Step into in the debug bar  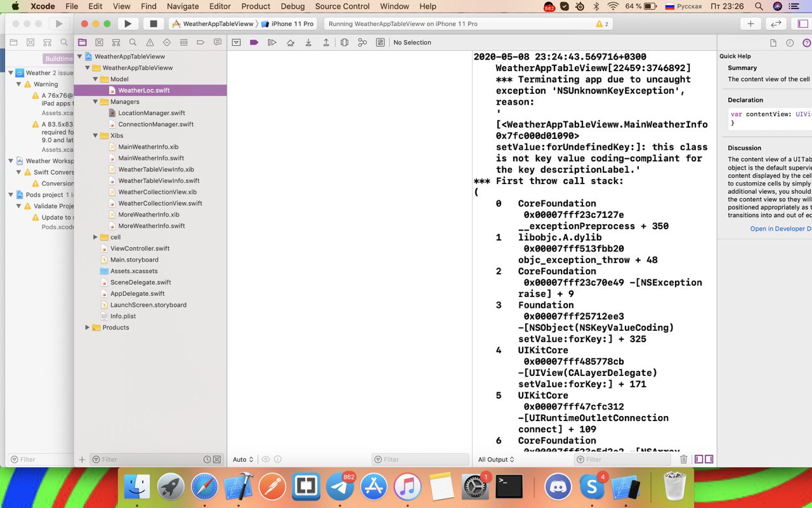(x=308, y=43)
